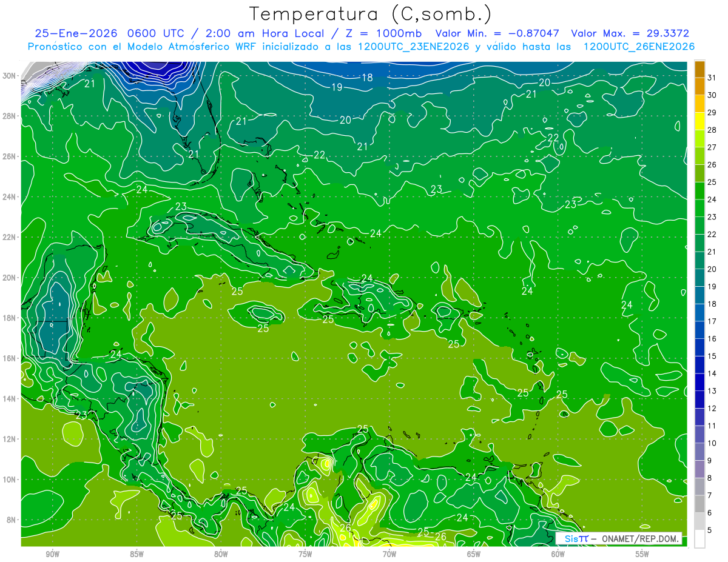Click the "1200UTC_26ENE2026" valid-until time text
The image size is (728, 562).
point(639,47)
